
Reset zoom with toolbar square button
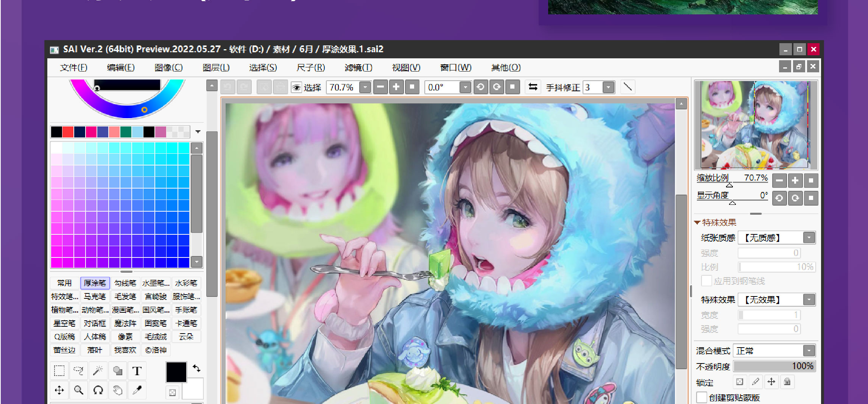(412, 87)
